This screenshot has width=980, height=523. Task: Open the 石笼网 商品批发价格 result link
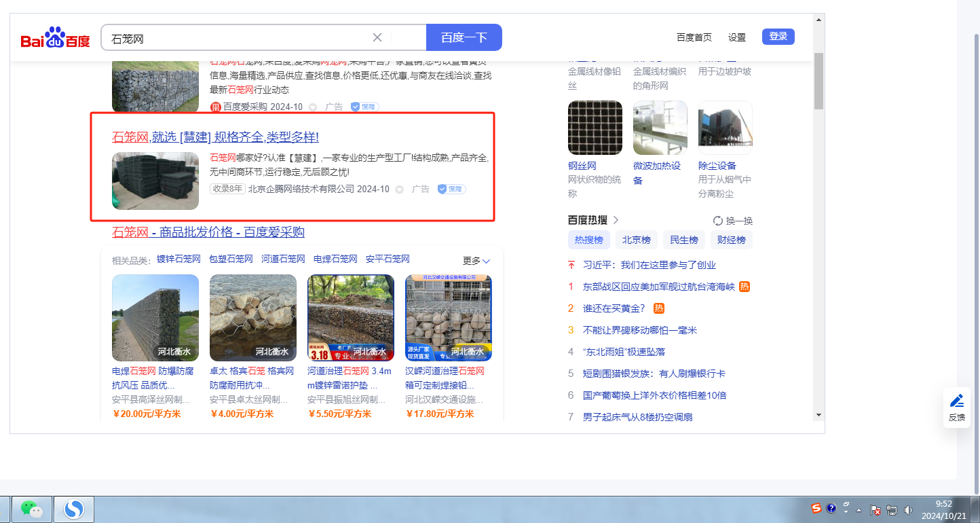(208, 232)
